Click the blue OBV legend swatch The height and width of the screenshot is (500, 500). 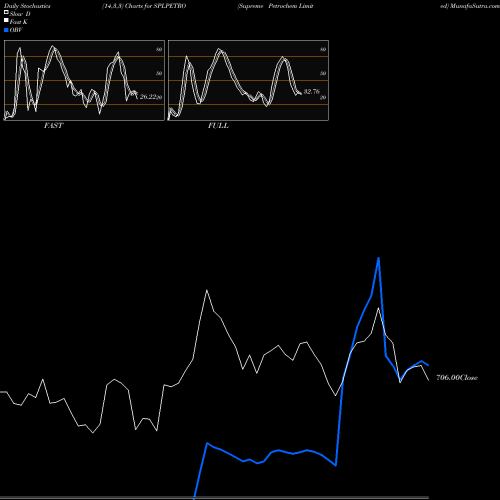coord(6,30)
